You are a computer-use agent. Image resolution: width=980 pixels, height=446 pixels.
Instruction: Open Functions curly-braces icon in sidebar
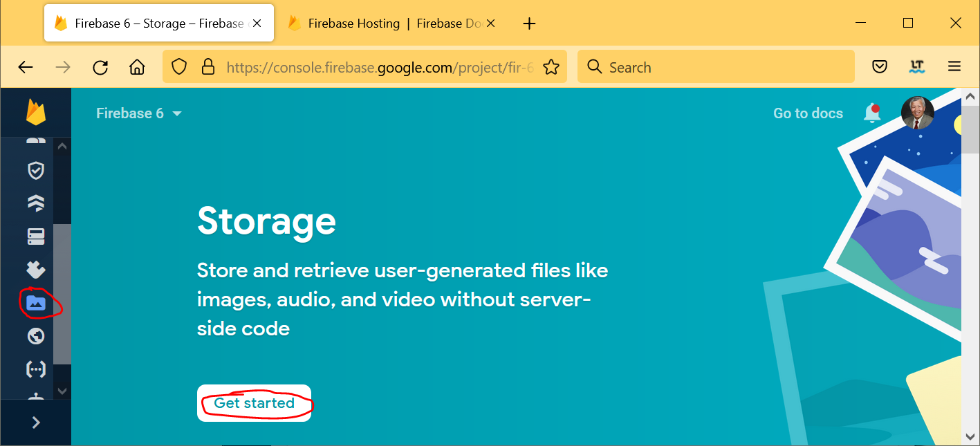pyautogui.click(x=35, y=369)
